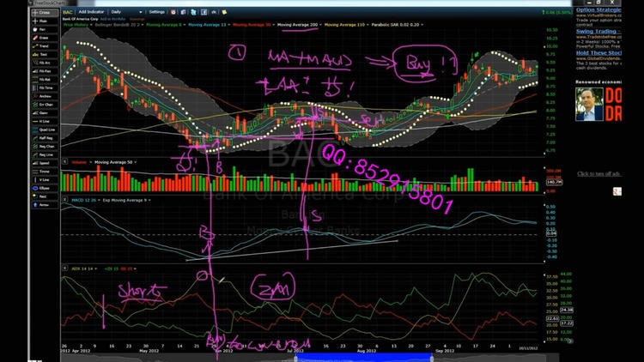The width and height of the screenshot is (644, 362).
Task: Open the Swing Trading ad link
Action: 595,31
